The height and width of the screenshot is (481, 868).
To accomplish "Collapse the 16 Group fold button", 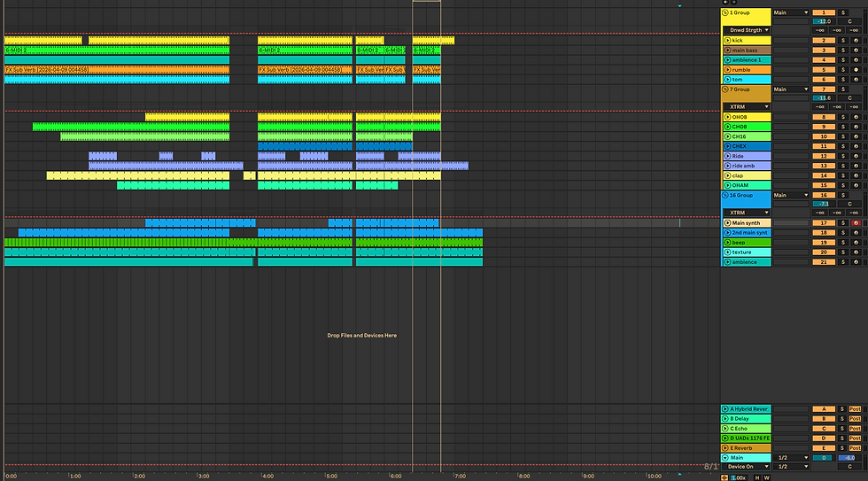I will [725, 196].
